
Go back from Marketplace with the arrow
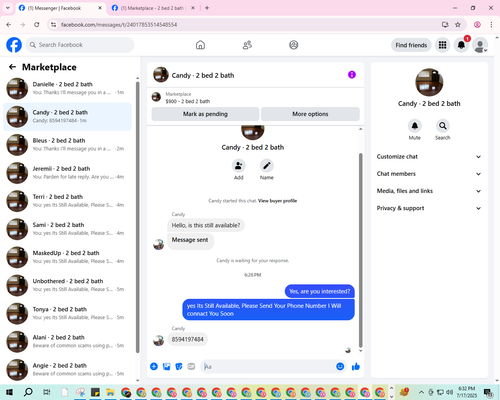(x=12, y=67)
